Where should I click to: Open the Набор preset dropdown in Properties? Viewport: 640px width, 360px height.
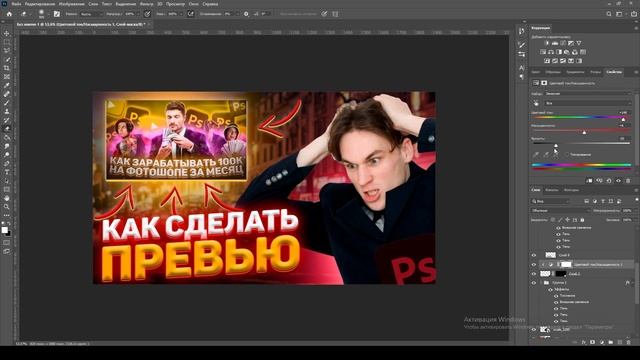click(x=588, y=93)
